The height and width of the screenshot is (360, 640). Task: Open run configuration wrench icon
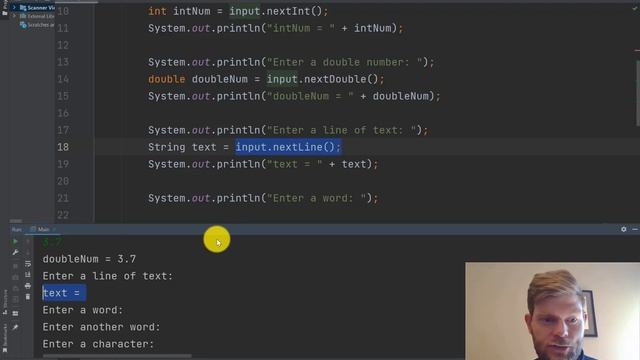point(15,253)
